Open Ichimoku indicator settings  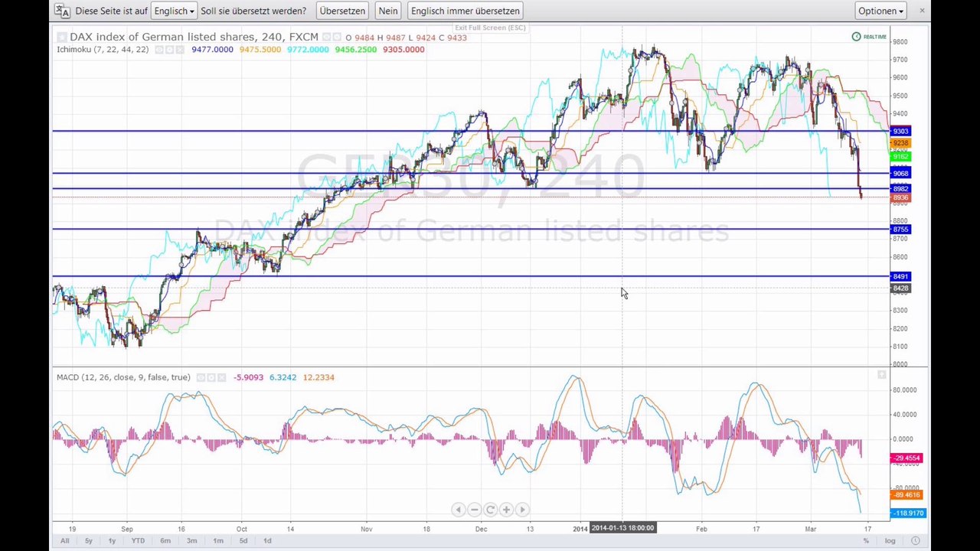[170, 50]
